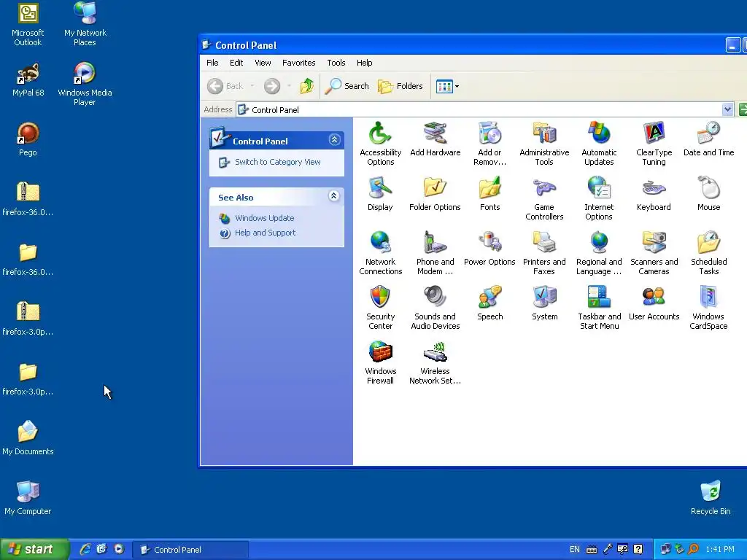Open Speech settings icon
The height and width of the screenshot is (560, 747).
[x=489, y=303]
